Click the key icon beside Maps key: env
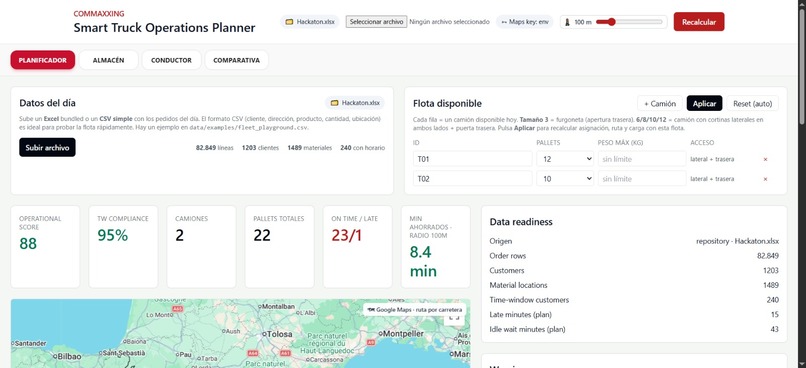 pos(504,22)
